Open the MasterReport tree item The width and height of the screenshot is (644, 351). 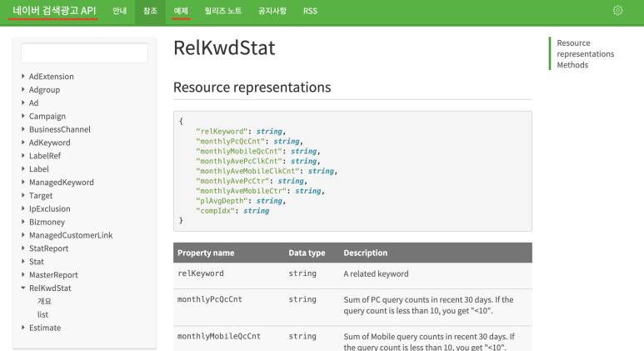point(53,275)
